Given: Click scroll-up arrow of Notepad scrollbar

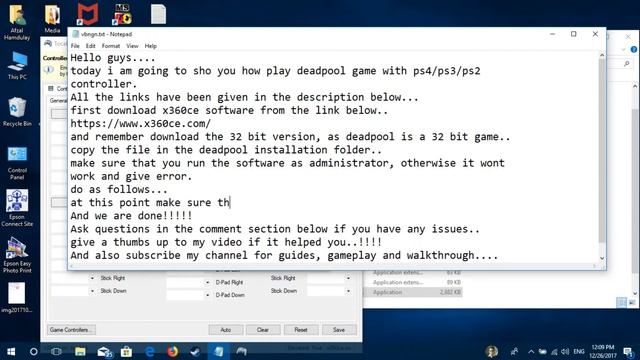Looking at the screenshot, I should click(602, 55).
